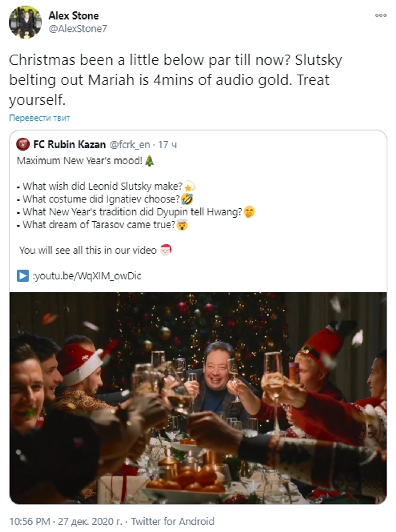
Task: Click the mind-blown emoji after Tarasov line
Action: [182, 225]
